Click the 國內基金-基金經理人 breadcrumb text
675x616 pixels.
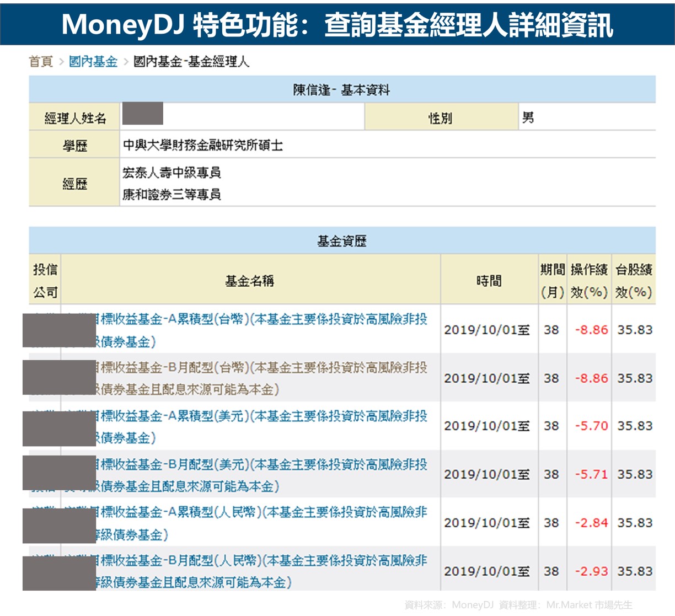pyautogui.click(x=191, y=62)
